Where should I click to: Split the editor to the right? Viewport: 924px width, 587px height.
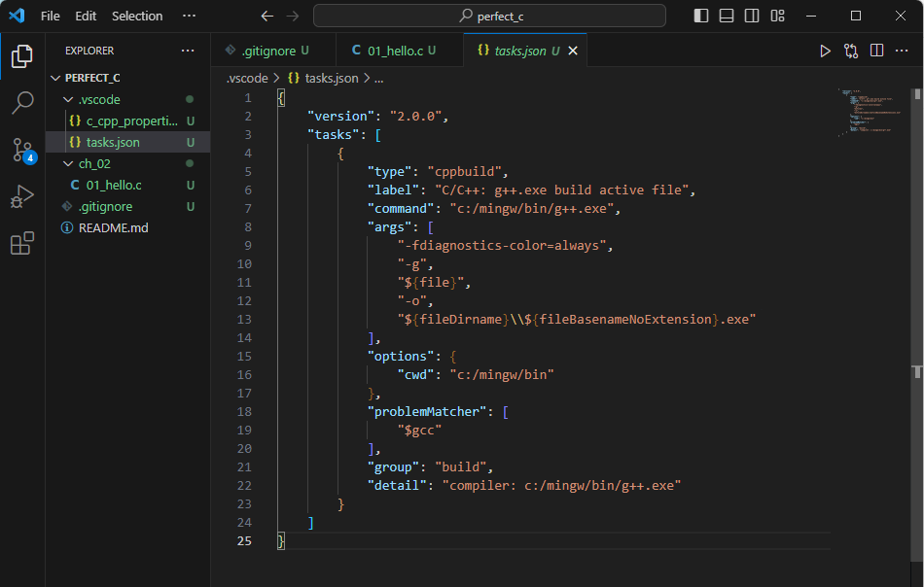point(876,51)
